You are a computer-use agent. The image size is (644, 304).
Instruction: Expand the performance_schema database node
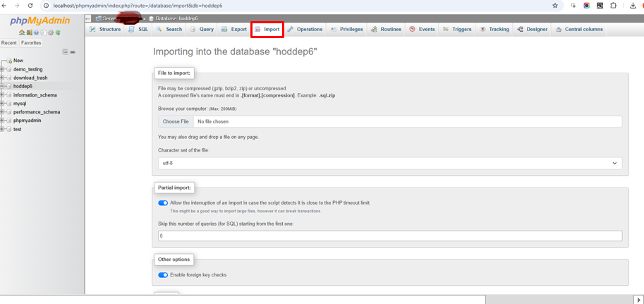(x=2, y=111)
